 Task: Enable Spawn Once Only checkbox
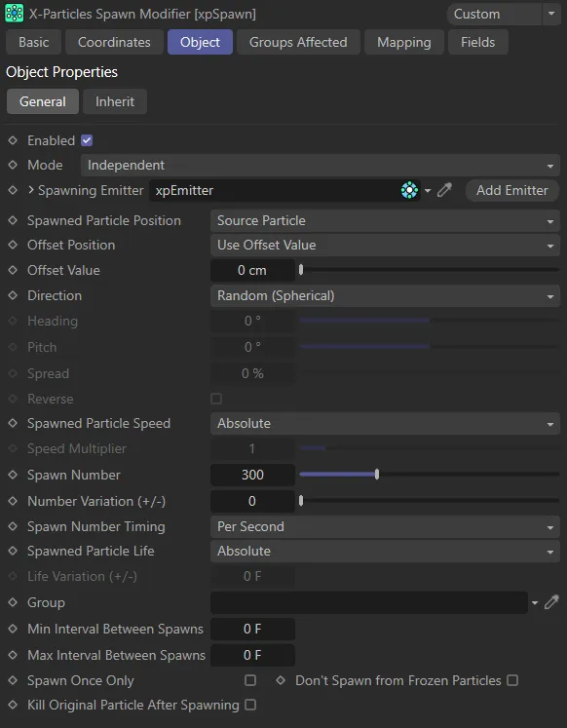[x=250, y=680]
